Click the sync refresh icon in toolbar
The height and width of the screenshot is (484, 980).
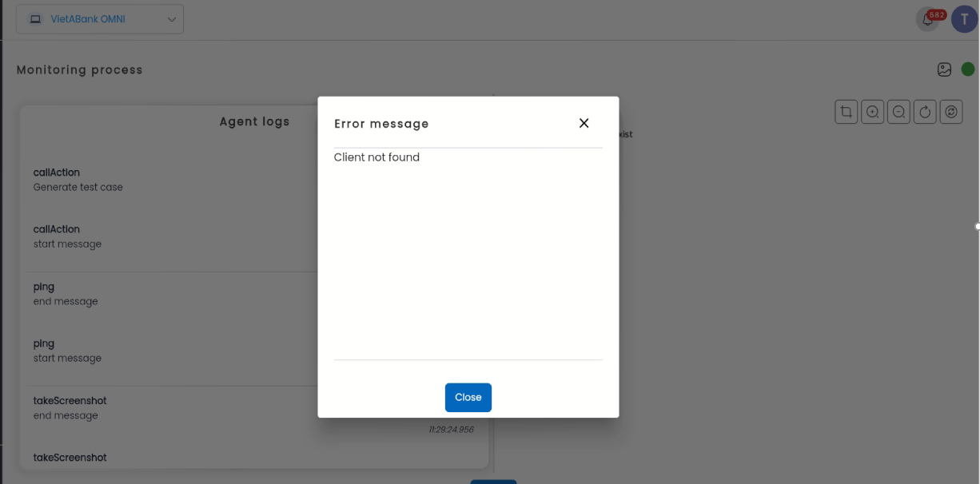pyautogui.click(x=950, y=112)
